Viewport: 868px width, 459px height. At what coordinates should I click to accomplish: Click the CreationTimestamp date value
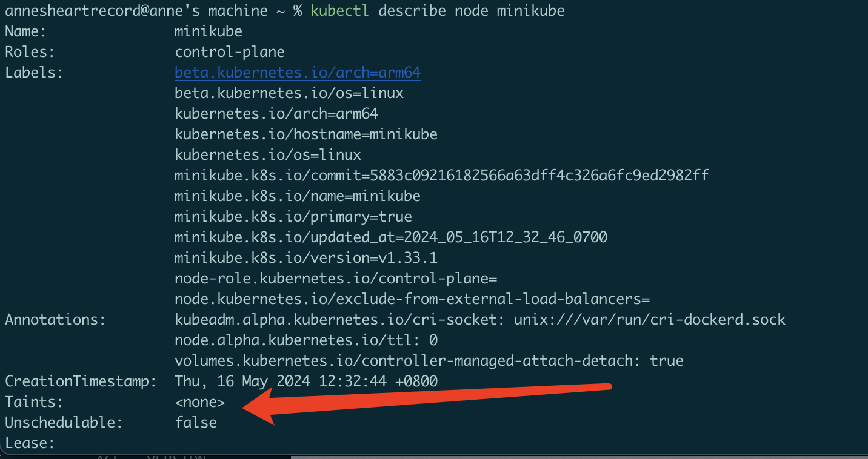tap(305, 381)
